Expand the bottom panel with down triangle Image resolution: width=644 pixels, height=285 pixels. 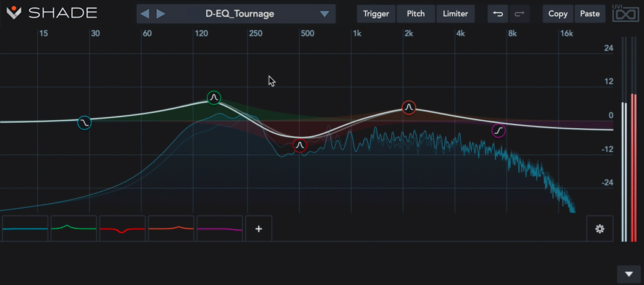[x=629, y=274]
